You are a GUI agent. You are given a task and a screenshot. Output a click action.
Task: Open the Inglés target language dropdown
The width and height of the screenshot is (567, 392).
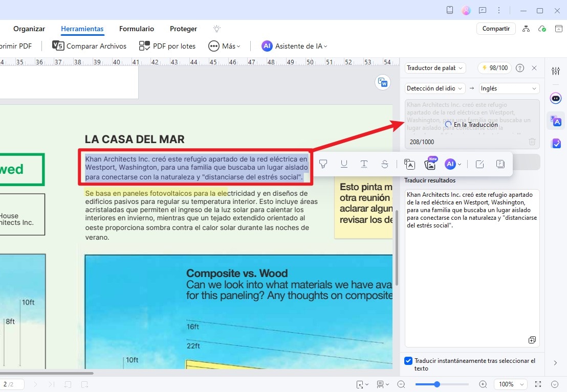tap(509, 88)
